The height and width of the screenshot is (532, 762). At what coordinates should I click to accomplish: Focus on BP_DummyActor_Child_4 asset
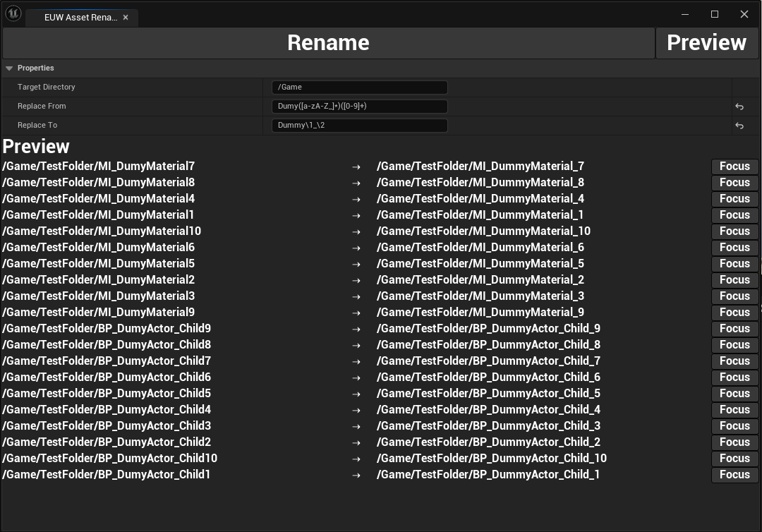(x=734, y=409)
